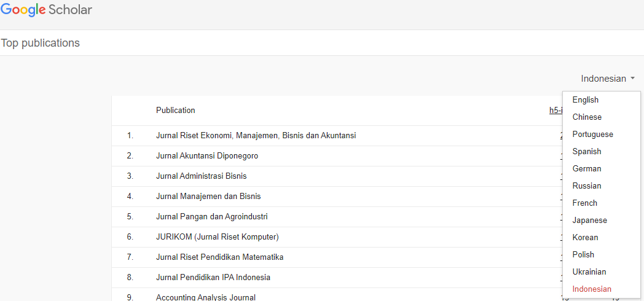Select Portuguese language option
Image resolution: width=644 pixels, height=301 pixels.
tap(592, 135)
